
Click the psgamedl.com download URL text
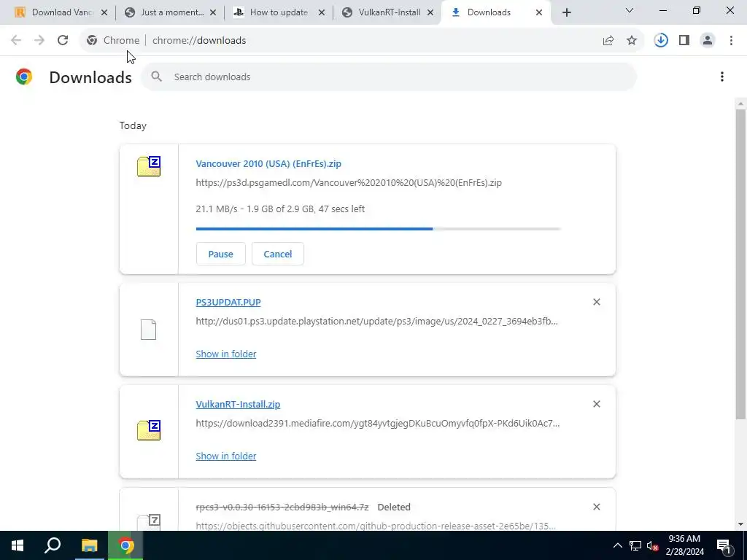[x=349, y=183]
